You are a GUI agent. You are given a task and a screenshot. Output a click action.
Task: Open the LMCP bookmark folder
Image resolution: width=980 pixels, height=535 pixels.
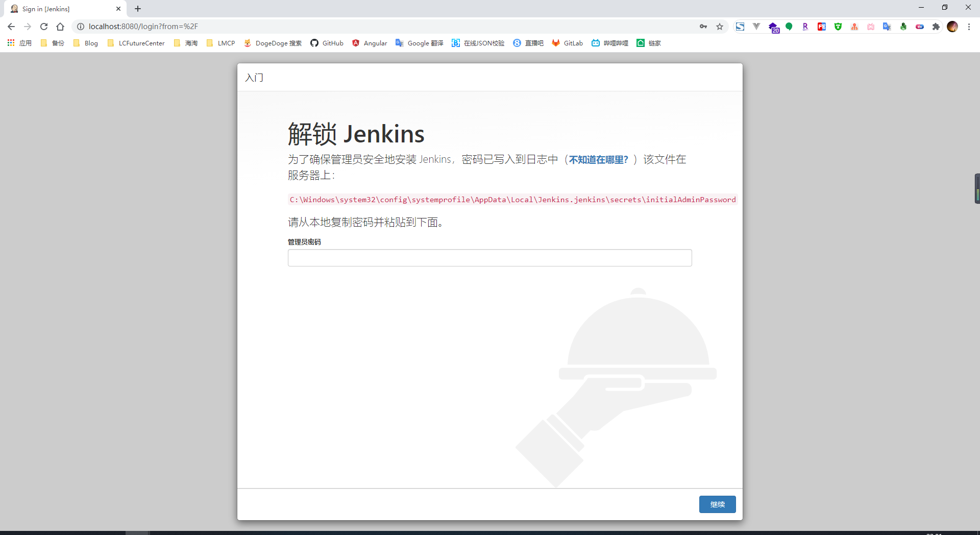tap(221, 43)
